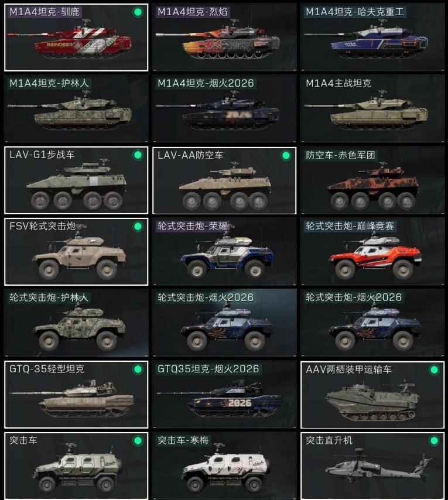Select the M1A4坦克-护林人 camo tank
Screen dimensions: 448x500
point(76,108)
